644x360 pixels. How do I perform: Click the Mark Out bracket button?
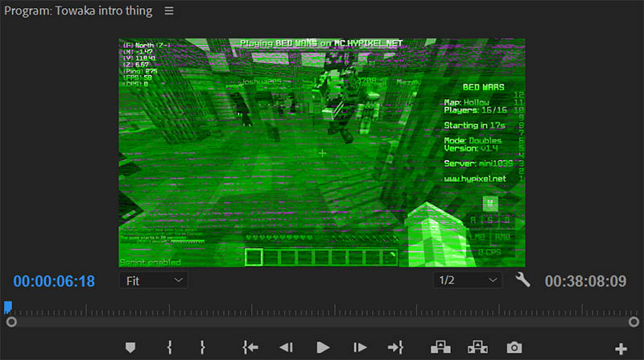(203, 348)
